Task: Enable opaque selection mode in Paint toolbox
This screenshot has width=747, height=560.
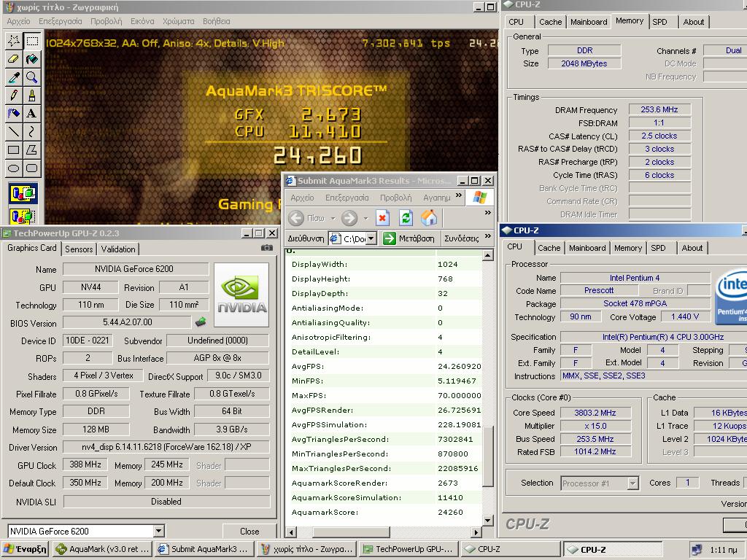Action: coord(23,193)
